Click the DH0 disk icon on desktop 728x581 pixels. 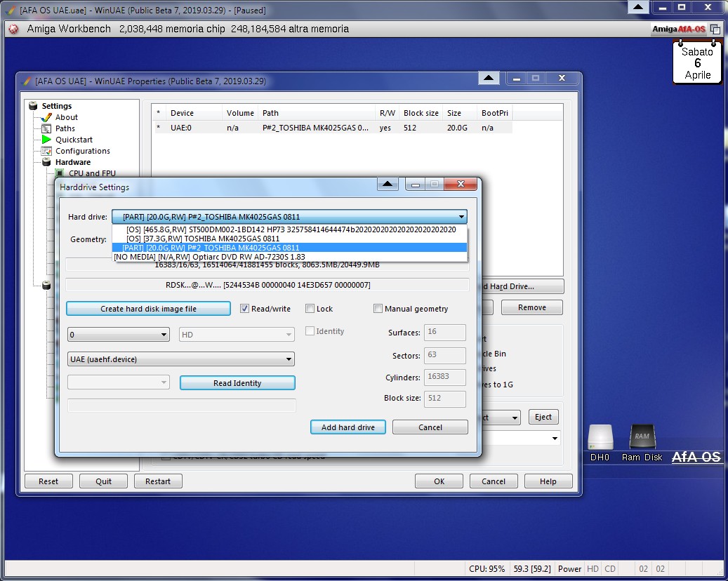[600, 439]
